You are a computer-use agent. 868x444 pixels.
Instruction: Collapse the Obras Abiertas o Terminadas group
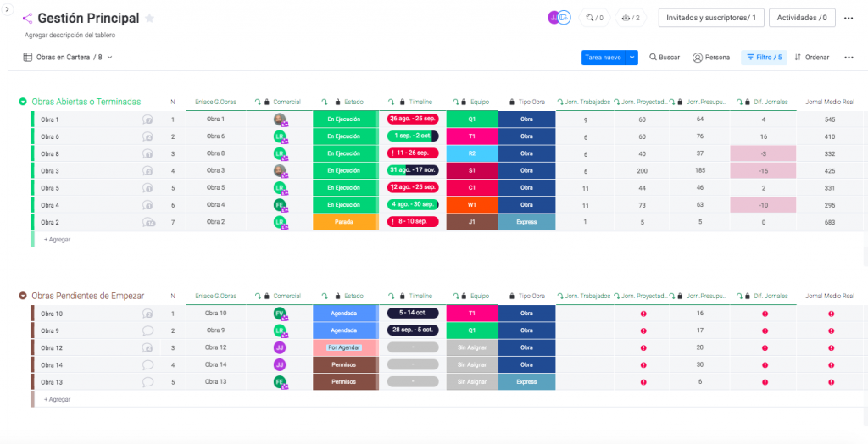click(x=23, y=102)
